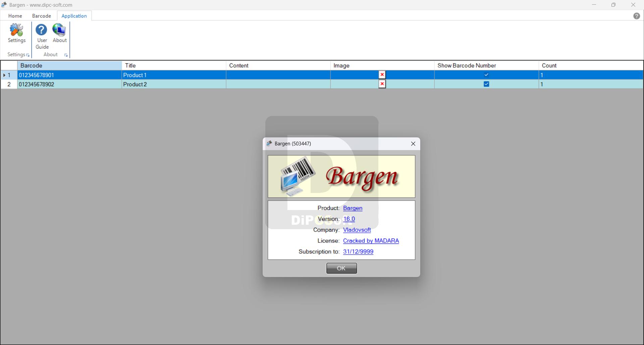The height and width of the screenshot is (345, 644).
Task: Click the 16.0 version link
Action: [349, 219]
